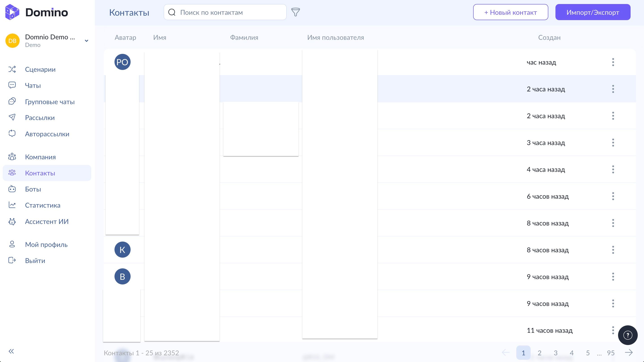Image resolution: width=644 pixels, height=362 pixels.
Task: Click the Ассистент ИИ icon
Action: pos(12,222)
